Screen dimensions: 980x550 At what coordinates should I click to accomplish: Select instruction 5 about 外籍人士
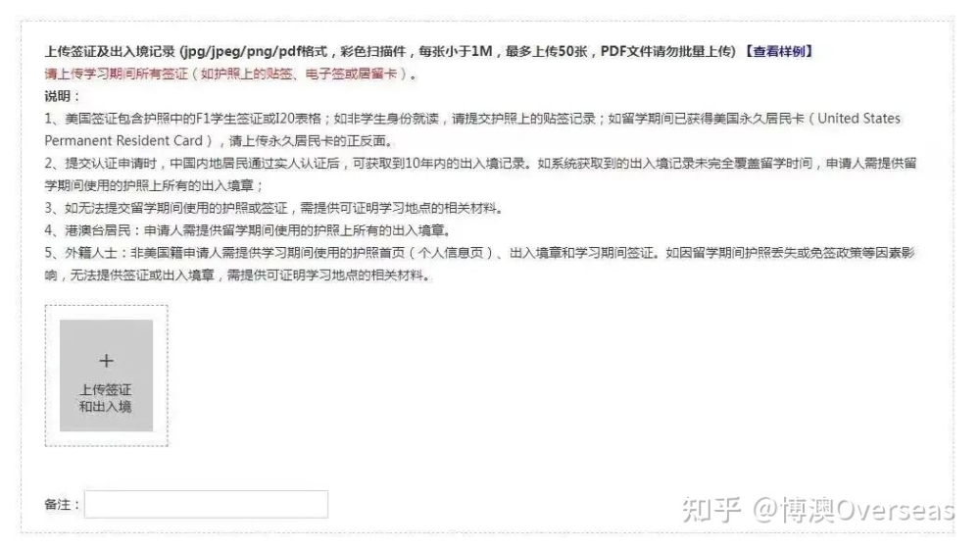click(479, 264)
